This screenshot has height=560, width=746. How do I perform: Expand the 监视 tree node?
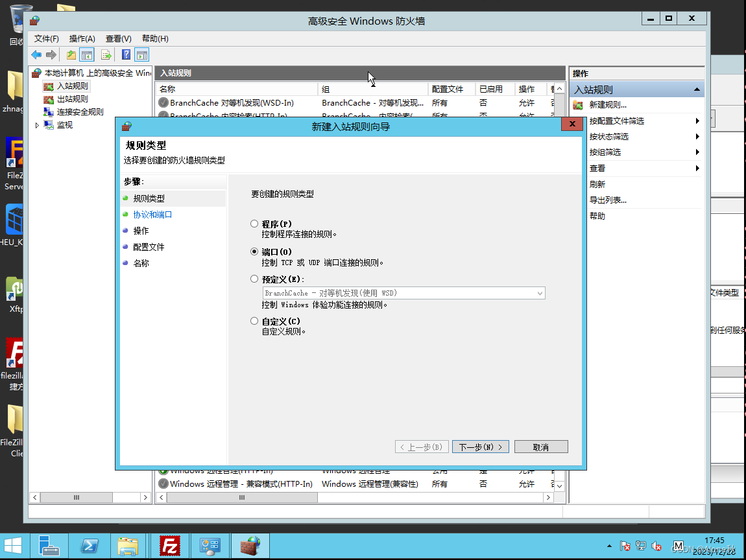[37, 125]
